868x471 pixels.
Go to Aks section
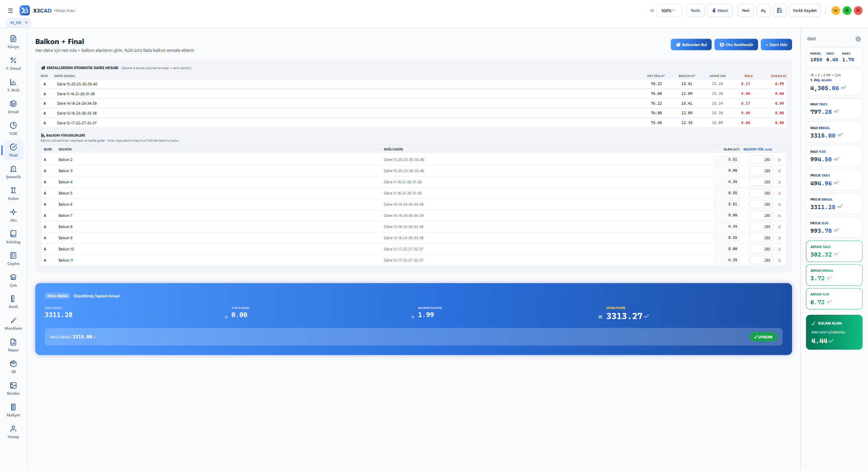point(13,215)
